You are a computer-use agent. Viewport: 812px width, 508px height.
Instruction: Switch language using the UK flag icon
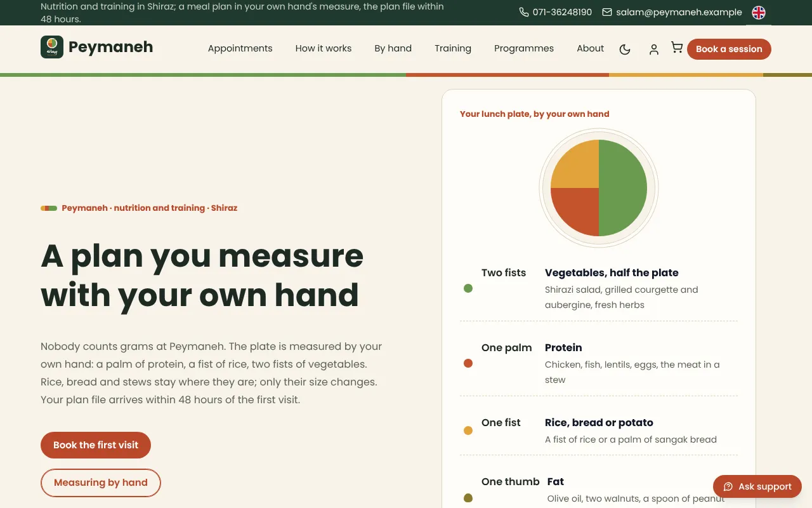click(x=759, y=13)
